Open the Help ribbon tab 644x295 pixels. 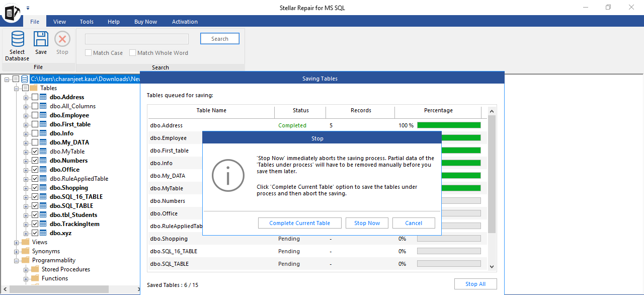[114, 22]
